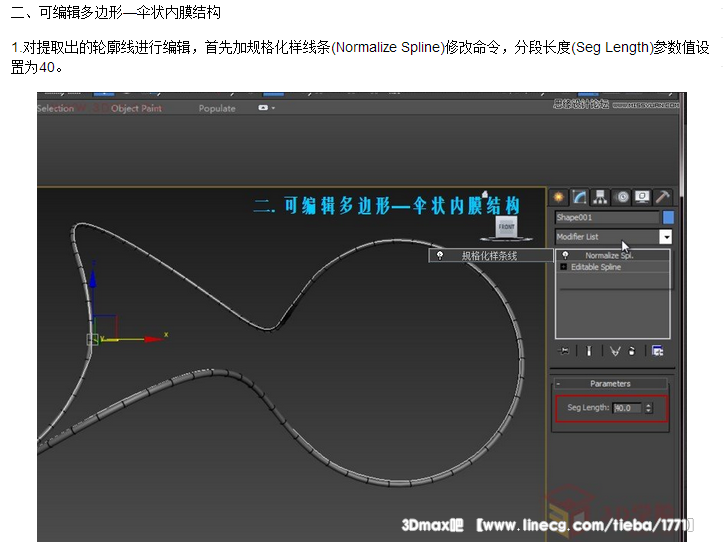
Task: Switch to the Modify panel tab
Action: pyautogui.click(x=579, y=197)
